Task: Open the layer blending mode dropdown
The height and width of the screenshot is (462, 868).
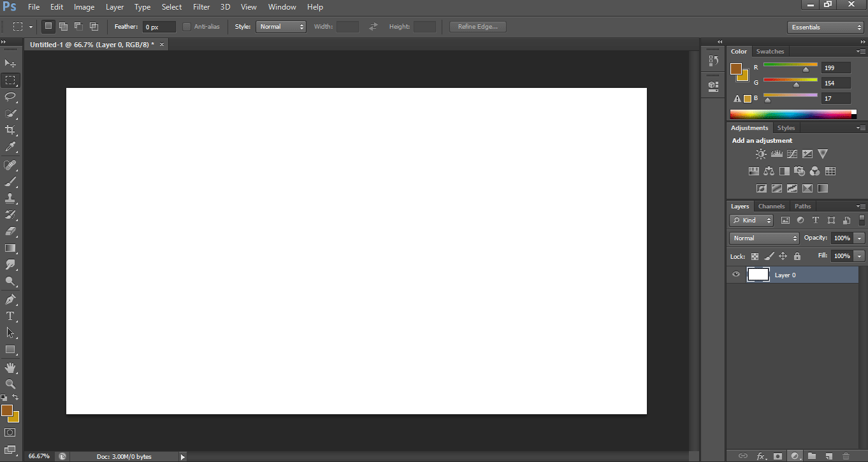Action: tap(763, 238)
